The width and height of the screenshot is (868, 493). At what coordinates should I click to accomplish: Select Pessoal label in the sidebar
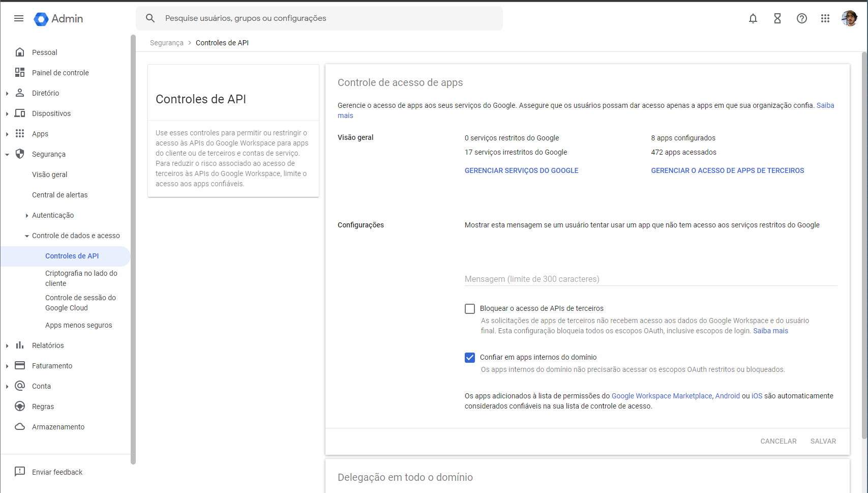pos(45,52)
